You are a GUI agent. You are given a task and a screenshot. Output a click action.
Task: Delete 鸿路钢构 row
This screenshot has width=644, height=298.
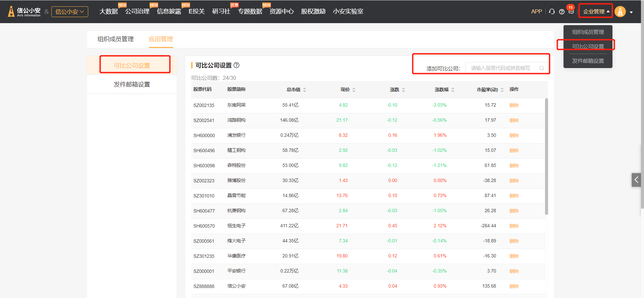click(514, 120)
